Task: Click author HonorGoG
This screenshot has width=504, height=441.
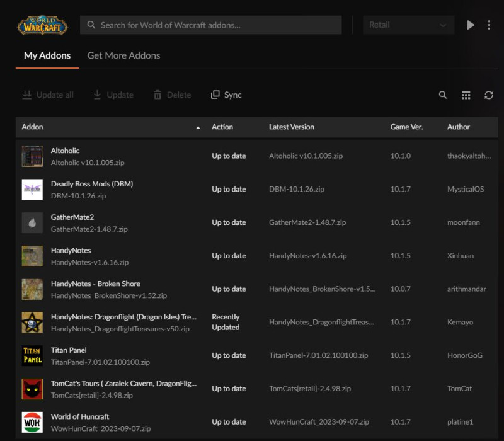Action: (x=465, y=355)
